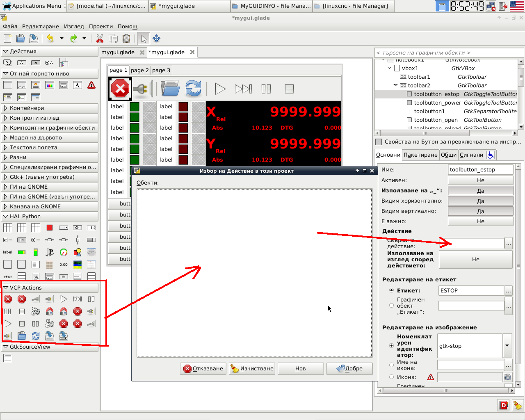Click the Изчистване button
The width and height of the screenshot is (525, 420).
pos(252,369)
